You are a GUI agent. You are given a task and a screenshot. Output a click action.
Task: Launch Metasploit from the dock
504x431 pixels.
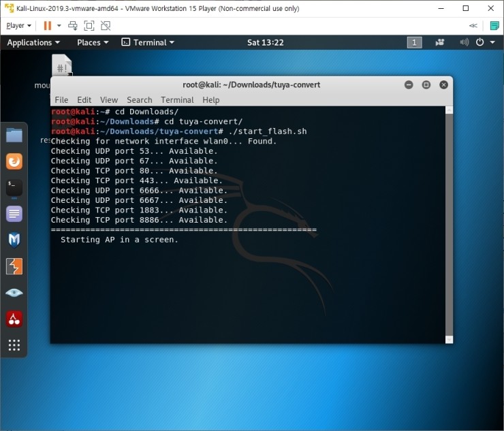(x=14, y=240)
